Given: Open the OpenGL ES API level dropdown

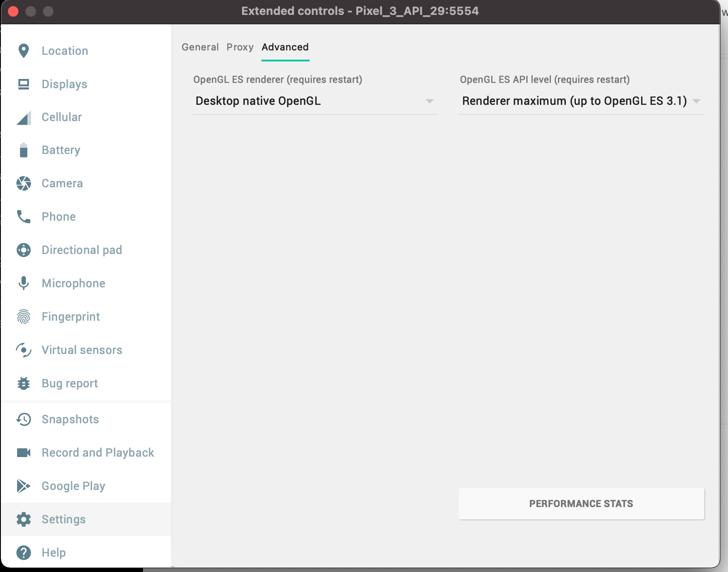Looking at the screenshot, I should point(581,101).
